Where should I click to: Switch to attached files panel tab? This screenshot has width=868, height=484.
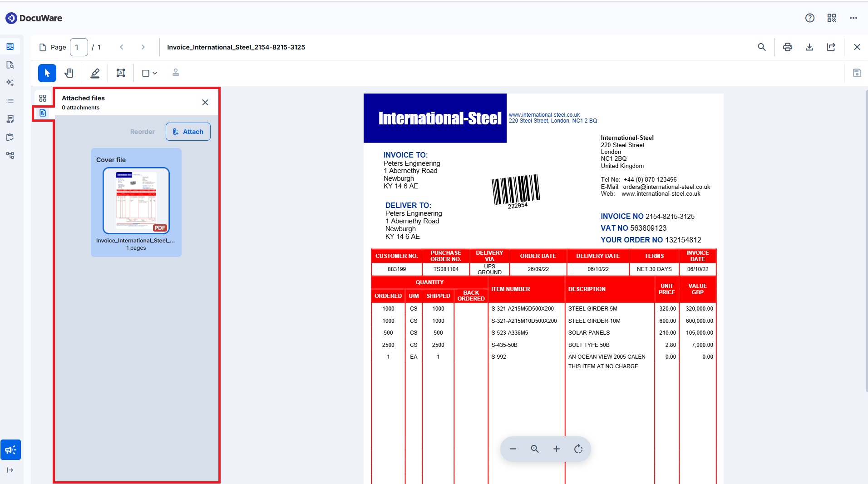point(43,113)
